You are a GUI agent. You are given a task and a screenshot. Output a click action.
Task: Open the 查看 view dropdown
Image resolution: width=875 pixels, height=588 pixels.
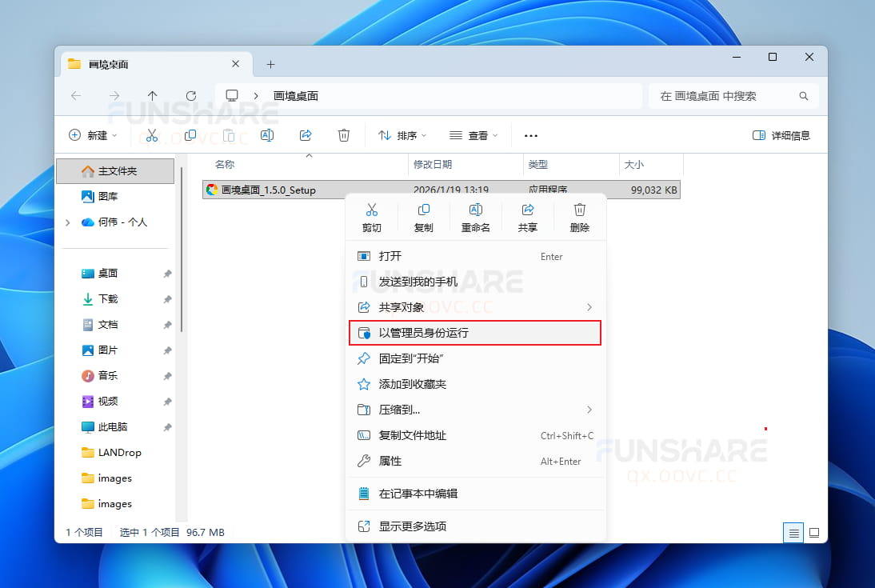tap(473, 135)
